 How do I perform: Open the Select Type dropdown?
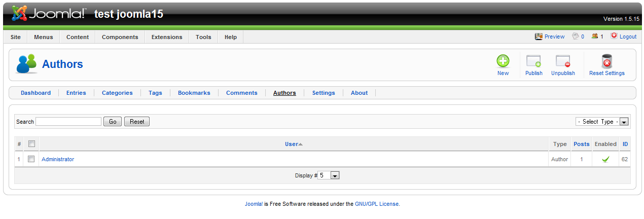(x=602, y=122)
